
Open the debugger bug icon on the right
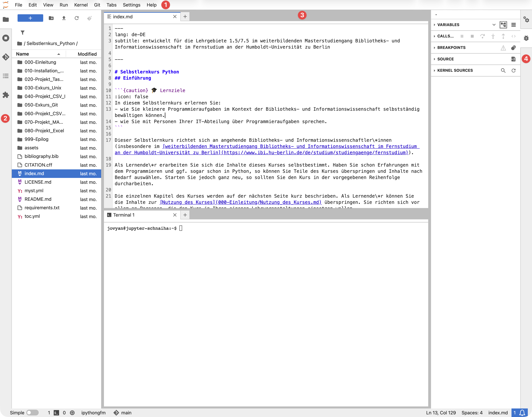pyautogui.click(x=526, y=38)
